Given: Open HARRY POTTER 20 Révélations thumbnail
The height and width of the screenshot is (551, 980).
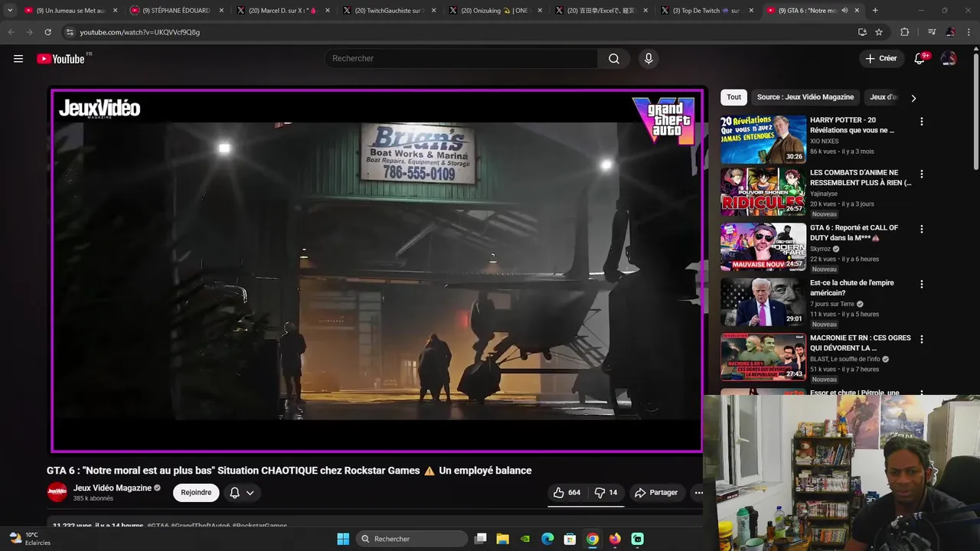Looking at the screenshot, I should (763, 139).
